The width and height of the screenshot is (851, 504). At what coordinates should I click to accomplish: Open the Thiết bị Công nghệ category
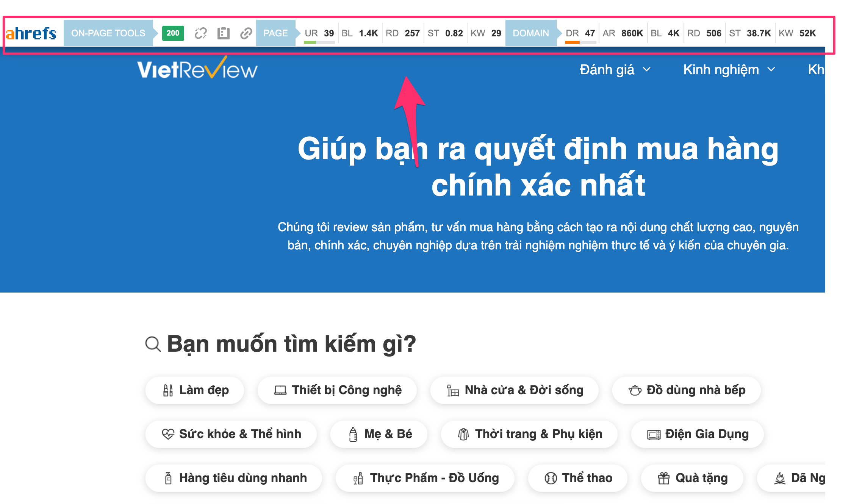pos(337,390)
